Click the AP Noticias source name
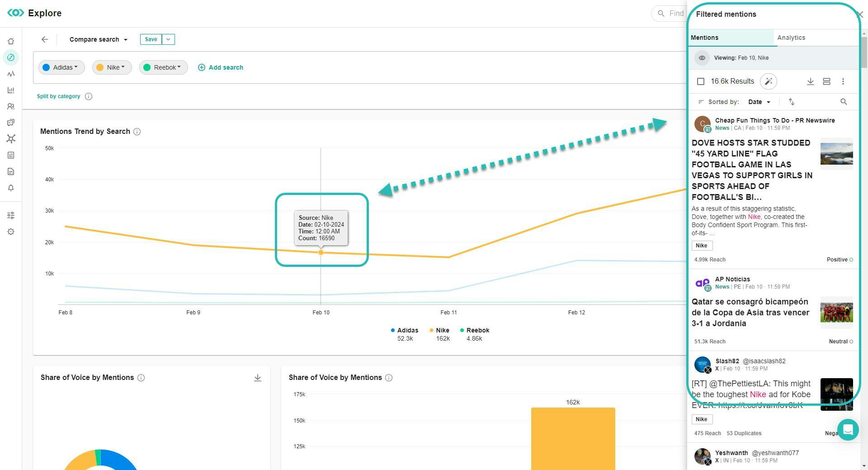The width and height of the screenshot is (868, 470). coord(732,279)
